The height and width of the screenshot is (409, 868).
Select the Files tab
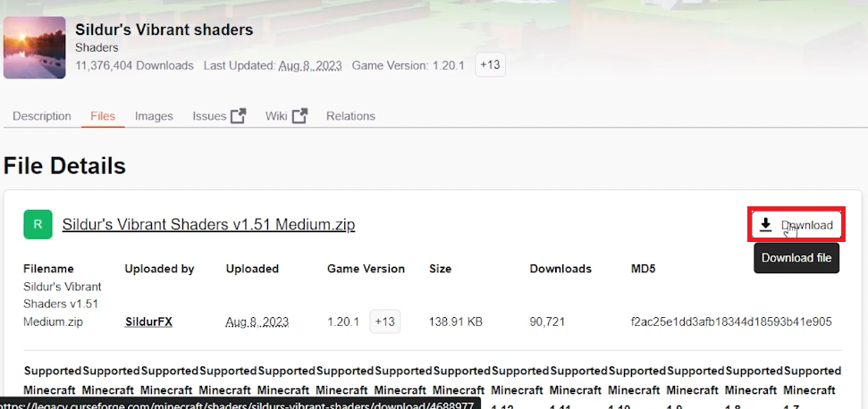(103, 116)
